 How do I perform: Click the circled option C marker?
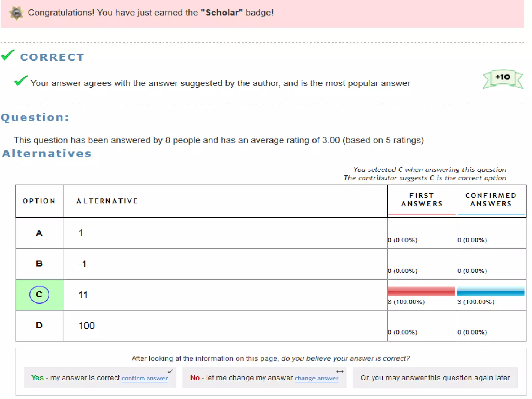[39, 295]
